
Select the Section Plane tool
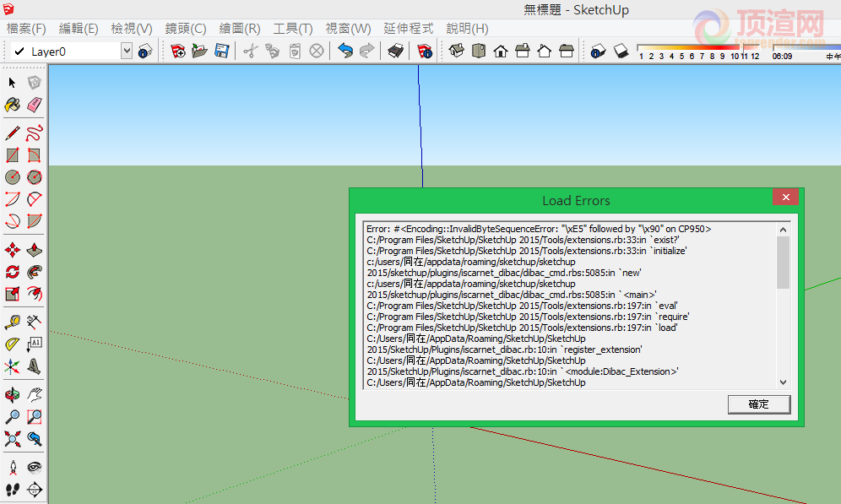click(35, 490)
